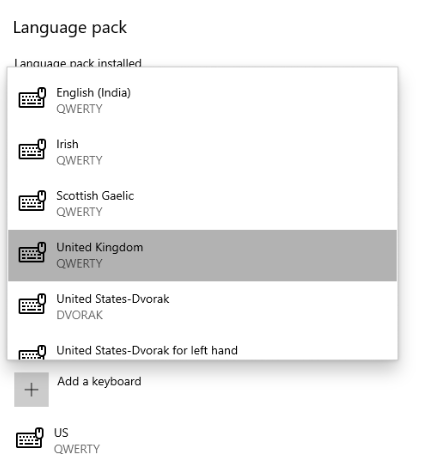
Task: Select English (India) keyboard layout
Action: point(202,100)
